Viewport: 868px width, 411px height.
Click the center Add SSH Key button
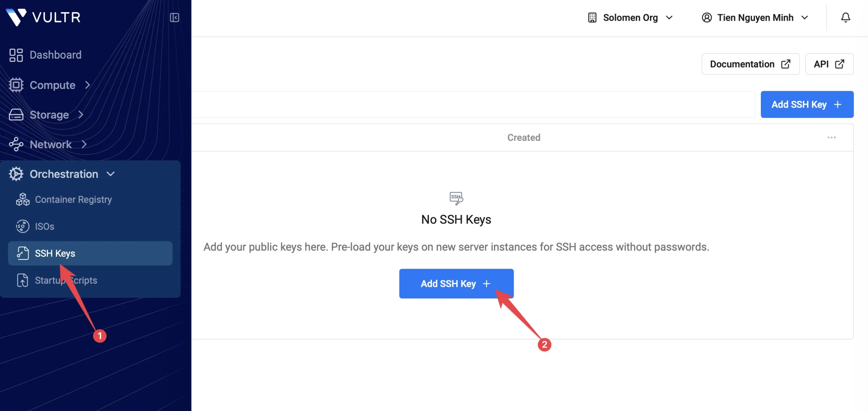click(x=456, y=283)
